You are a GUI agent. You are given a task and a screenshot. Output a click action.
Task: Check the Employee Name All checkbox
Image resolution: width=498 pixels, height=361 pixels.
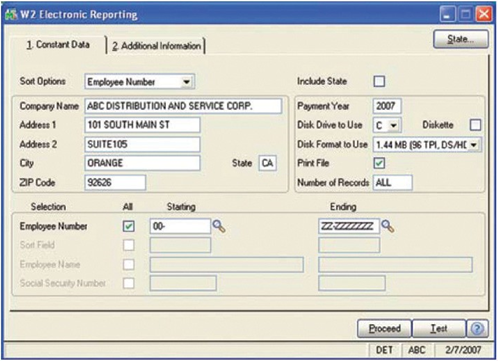click(129, 265)
